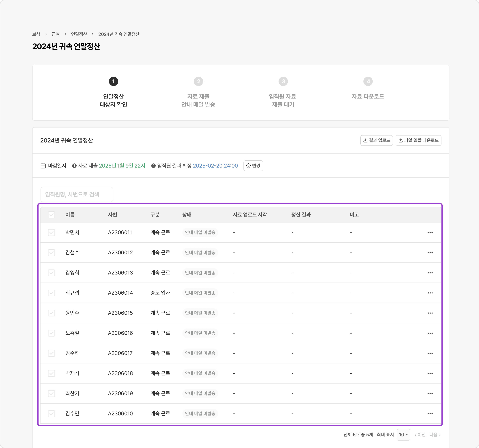479x448 pixels.
Task: Click the gear 변경 button for deadlines
Action: (253, 166)
